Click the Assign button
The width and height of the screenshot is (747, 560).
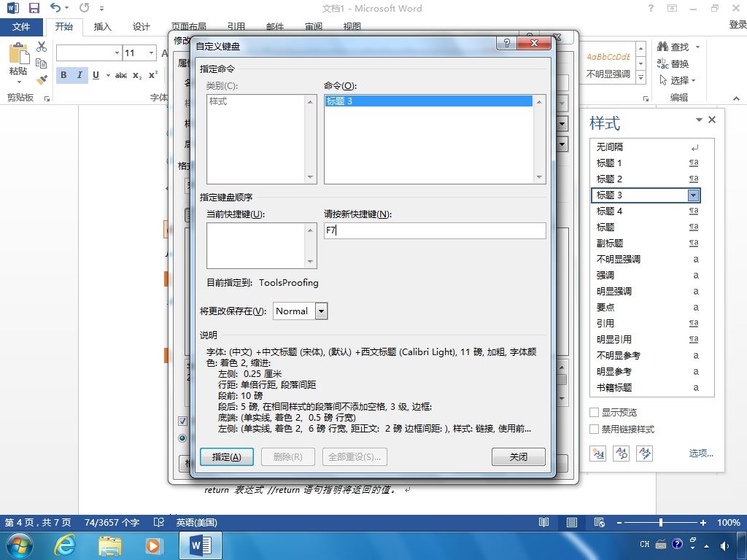[x=227, y=456]
